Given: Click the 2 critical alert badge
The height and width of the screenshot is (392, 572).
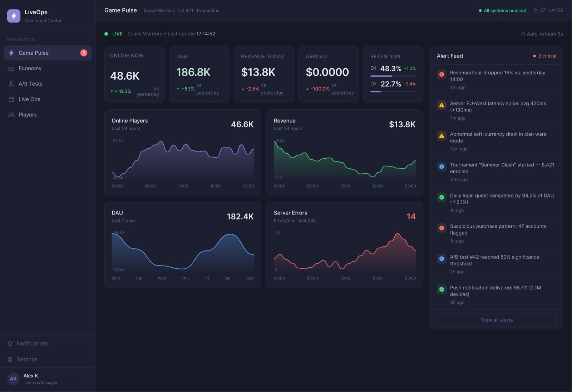Looking at the screenshot, I should (x=544, y=56).
